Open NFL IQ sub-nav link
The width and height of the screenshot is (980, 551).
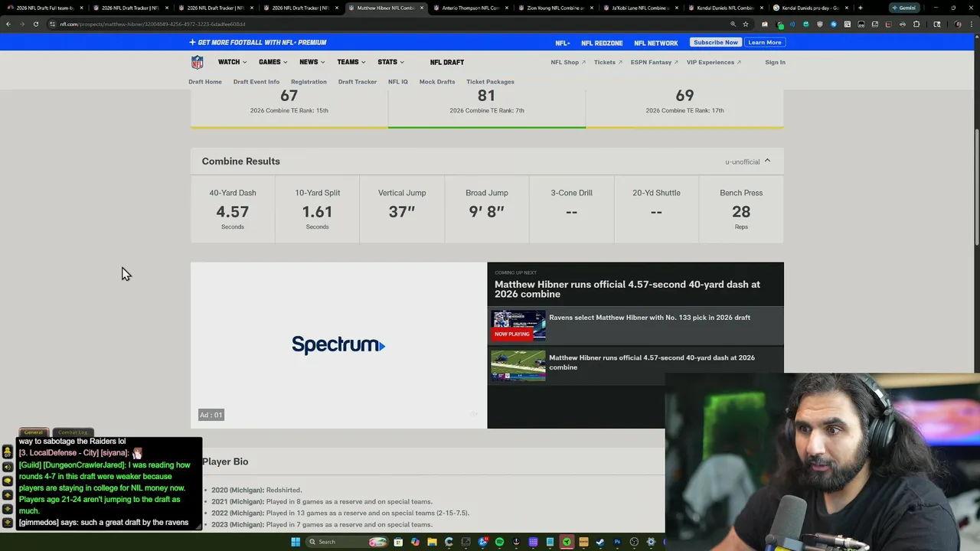(398, 82)
